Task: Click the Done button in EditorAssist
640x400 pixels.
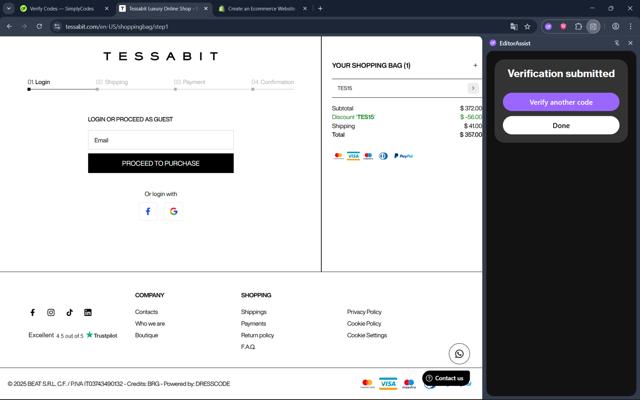Action: (x=561, y=125)
